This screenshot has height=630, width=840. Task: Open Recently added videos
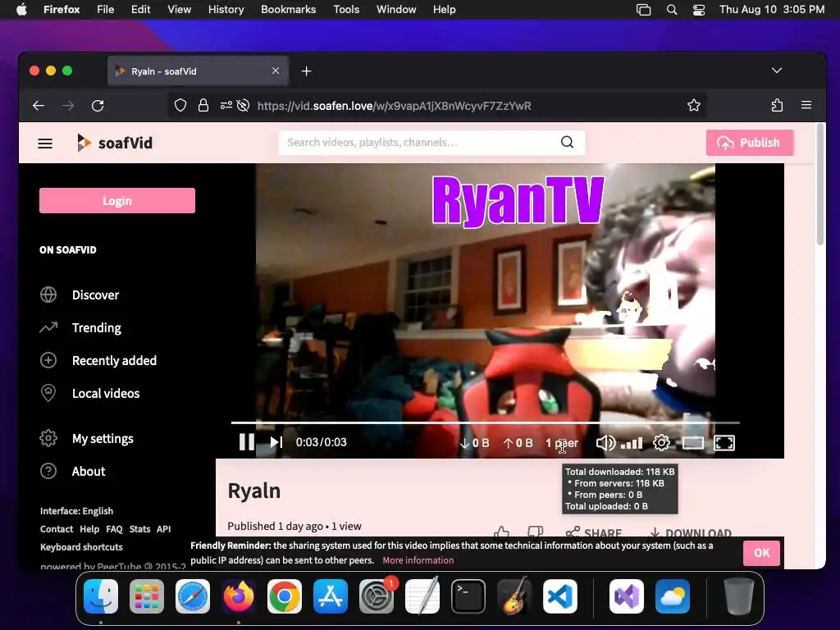pos(98,361)
